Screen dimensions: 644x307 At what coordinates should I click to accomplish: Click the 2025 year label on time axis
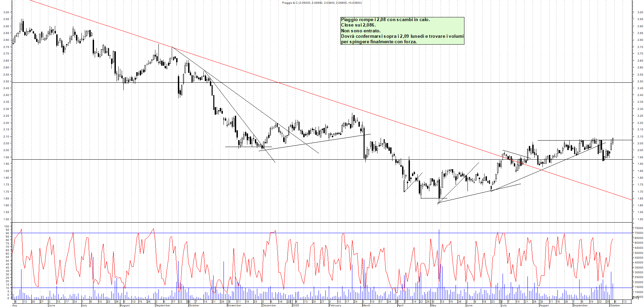(295, 305)
